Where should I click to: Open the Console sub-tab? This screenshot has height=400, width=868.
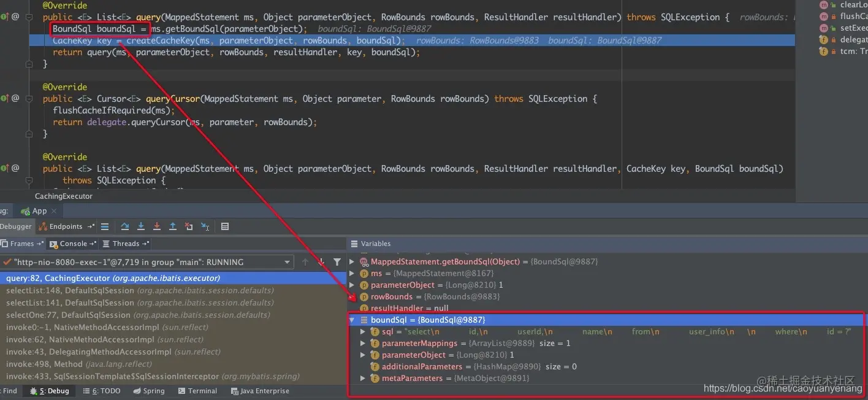coord(74,244)
